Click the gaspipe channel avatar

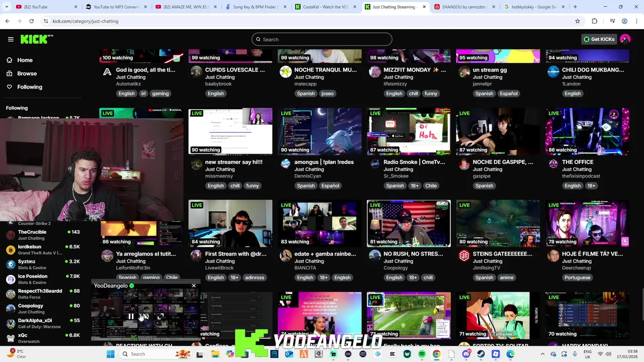tap(464, 164)
